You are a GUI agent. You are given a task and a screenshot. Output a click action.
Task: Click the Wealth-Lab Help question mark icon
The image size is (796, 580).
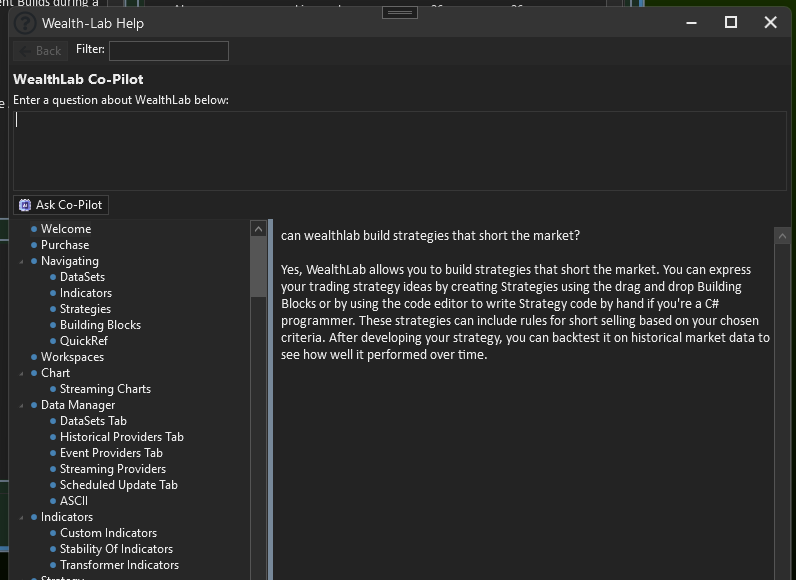click(x=24, y=23)
